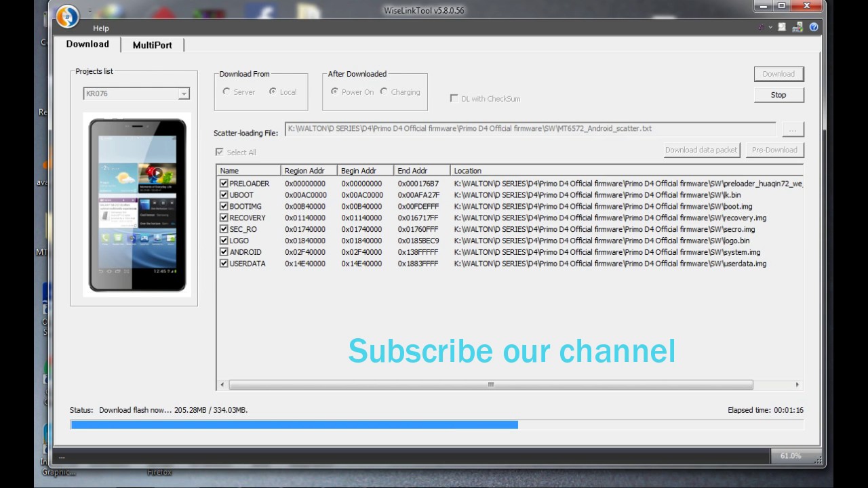This screenshot has width=868, height=488.
Task: Uncheck the UBOOT partition checkbox
Action: click(224, 195)
